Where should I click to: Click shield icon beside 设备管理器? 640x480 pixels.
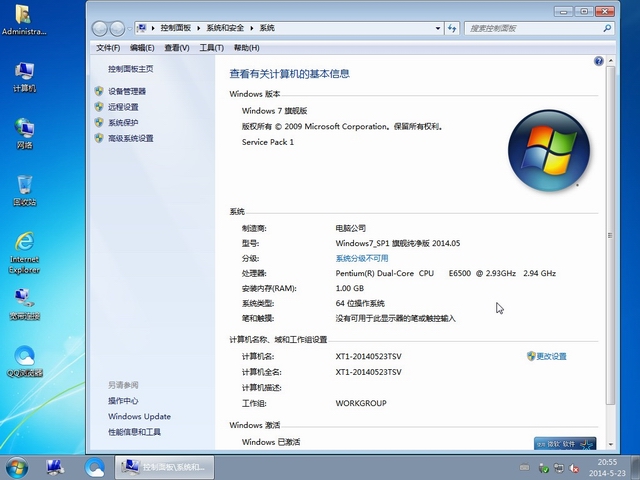coord(99,91)
